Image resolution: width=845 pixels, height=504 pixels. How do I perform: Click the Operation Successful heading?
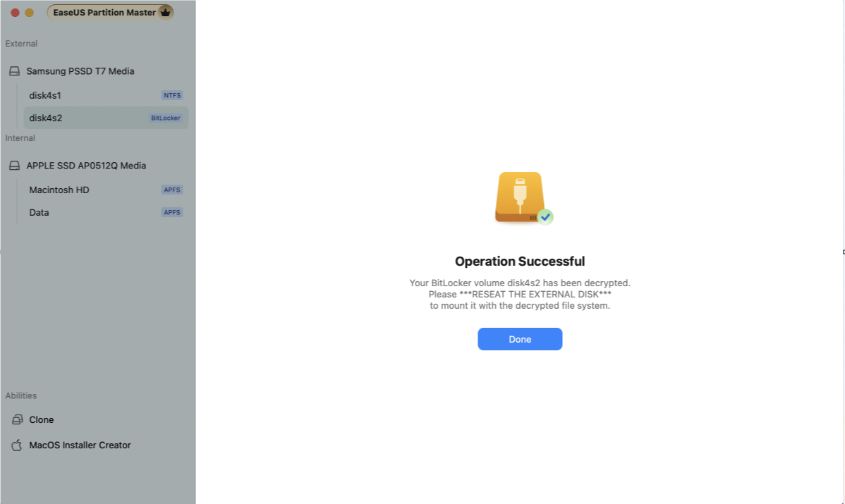(x=520, y=261)
